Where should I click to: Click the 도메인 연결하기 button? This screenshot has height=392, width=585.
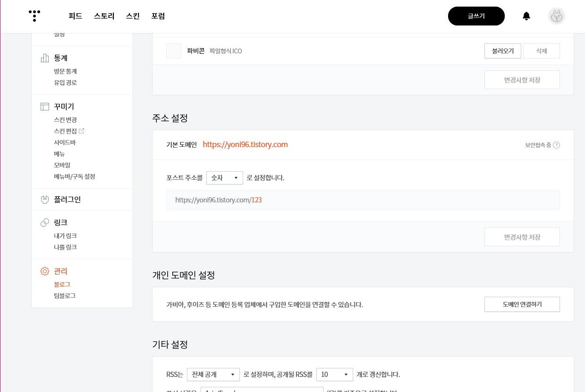(522, 304)
